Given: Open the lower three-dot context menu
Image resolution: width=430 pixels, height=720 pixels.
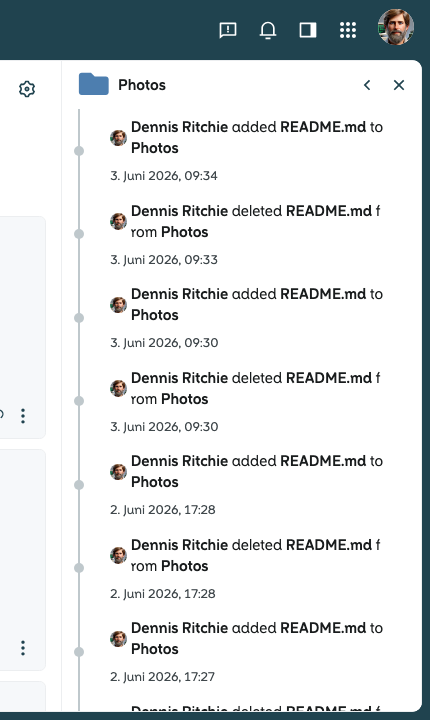Looking at the screenshot, I should [23, 648].
